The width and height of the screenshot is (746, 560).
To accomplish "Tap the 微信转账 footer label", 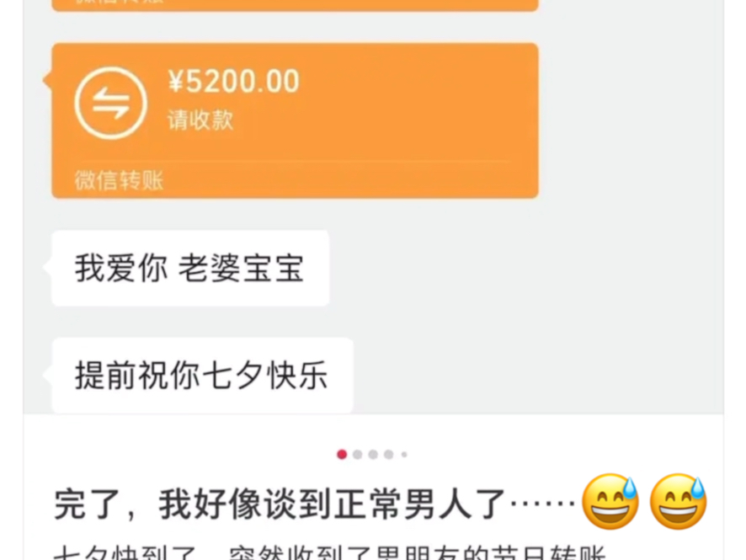I will pyautogui.click(x=119, y=180).
